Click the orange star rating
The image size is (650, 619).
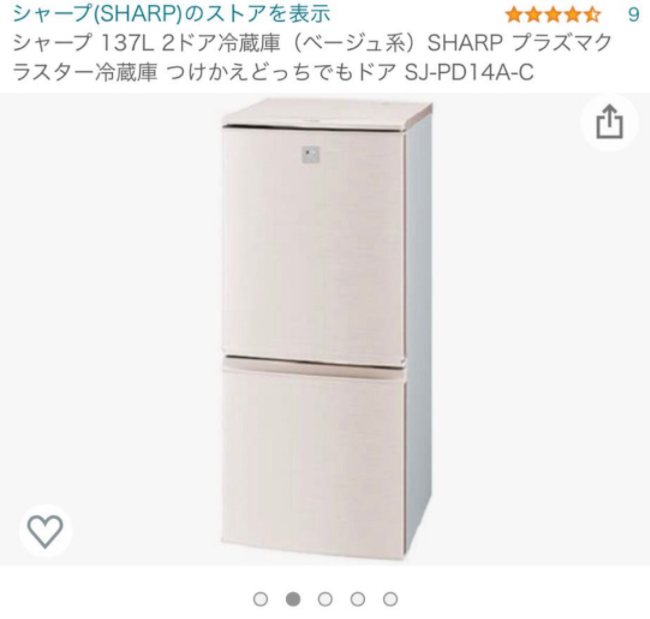coord(553,15)
